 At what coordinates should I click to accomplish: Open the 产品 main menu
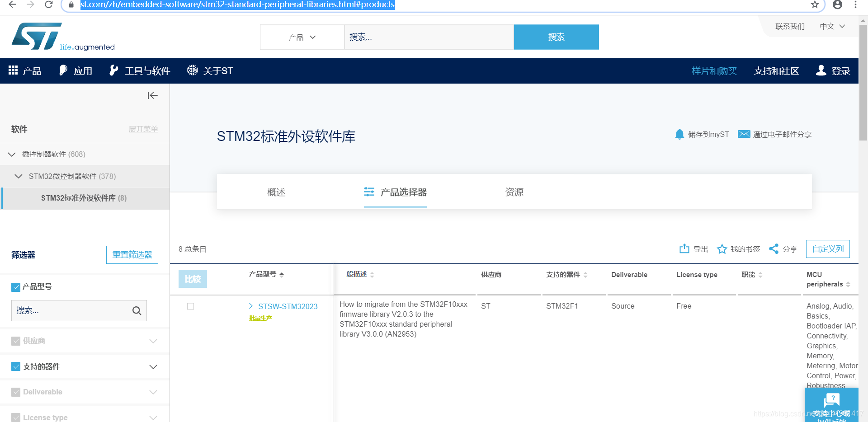pyautogui.click(x=25, y=70)
